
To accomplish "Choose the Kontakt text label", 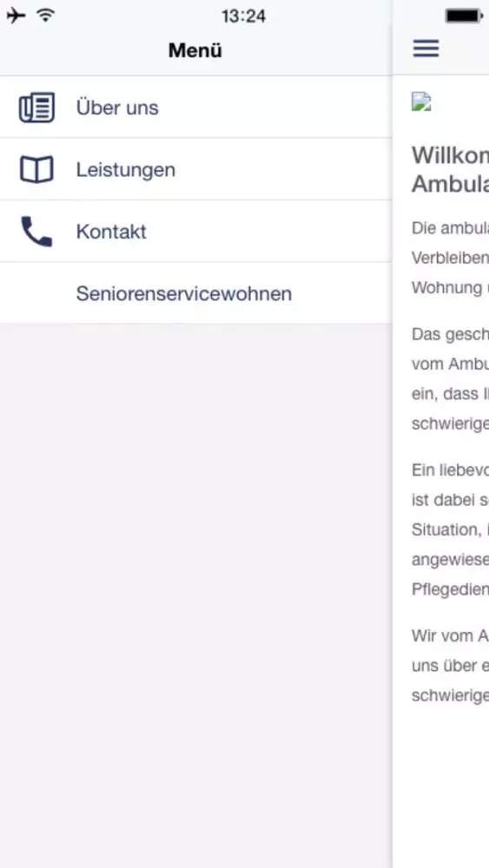I will tap(111, 232).
